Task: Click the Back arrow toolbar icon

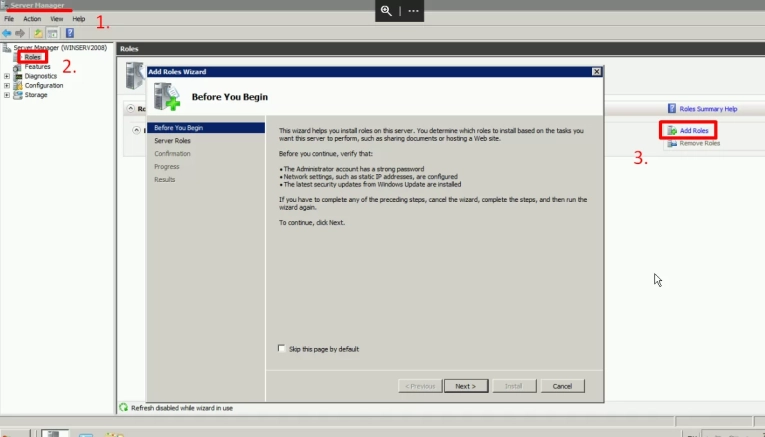Action: tap(8, 33)
